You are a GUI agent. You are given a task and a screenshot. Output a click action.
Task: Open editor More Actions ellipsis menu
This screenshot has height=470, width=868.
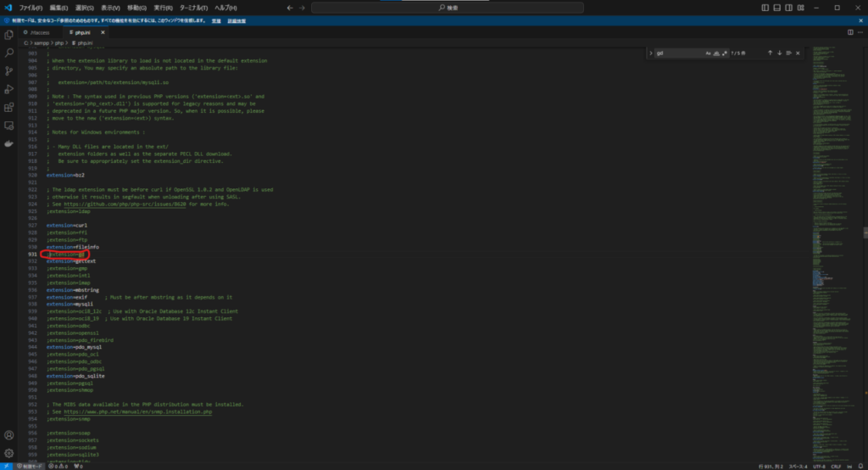tap(860, 32)
